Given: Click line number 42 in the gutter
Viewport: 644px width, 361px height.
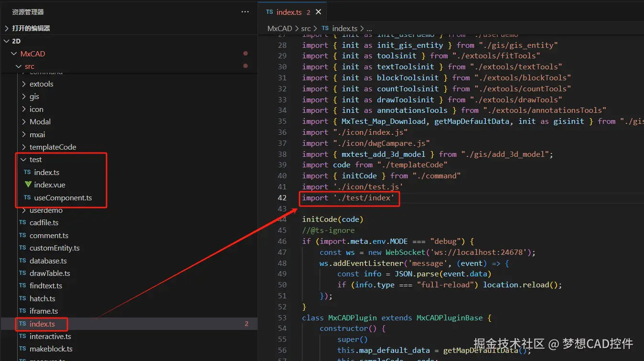Looking at the screenshot, I should [282, 198].
